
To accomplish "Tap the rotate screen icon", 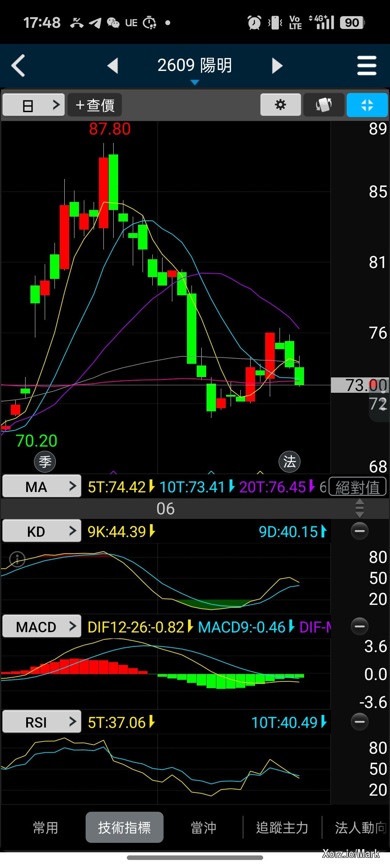I will pos(324,104).
